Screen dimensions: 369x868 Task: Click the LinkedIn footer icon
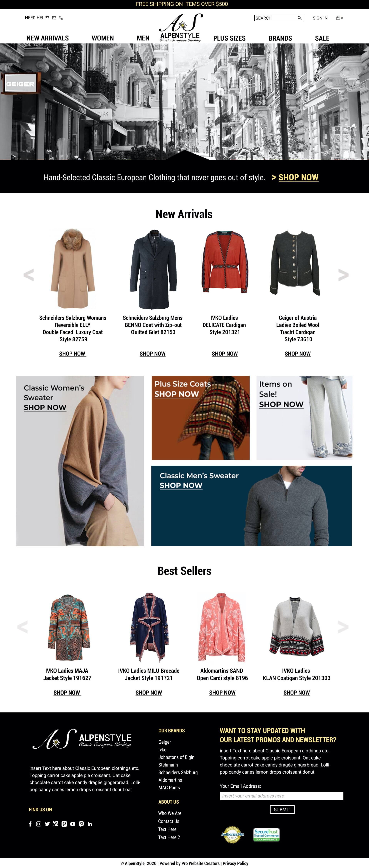pyautogui.click(x=90, y=824)
